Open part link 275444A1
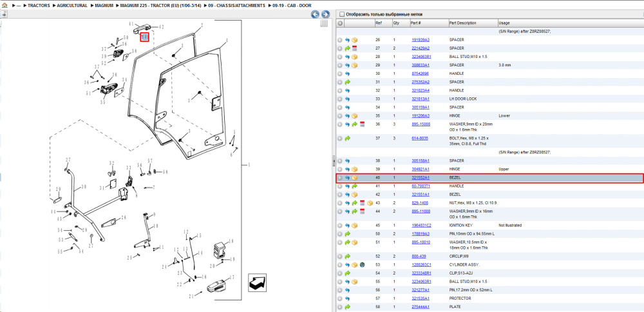 coord(421,307)
